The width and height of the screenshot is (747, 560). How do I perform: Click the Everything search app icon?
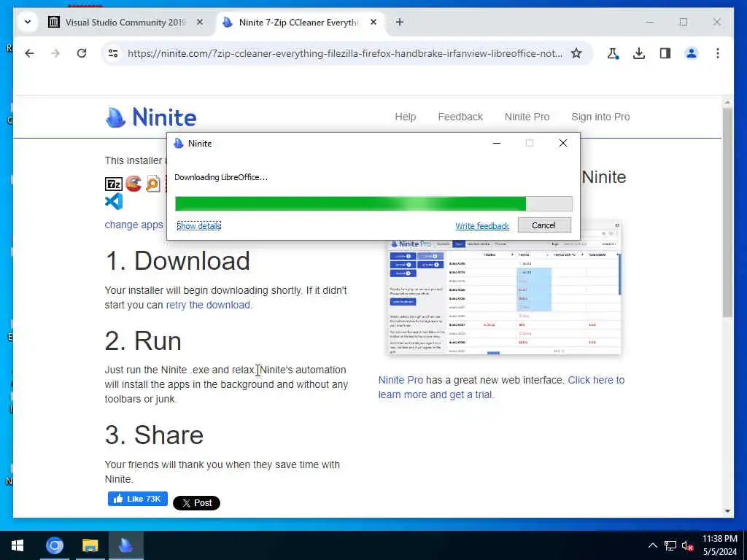153,183
